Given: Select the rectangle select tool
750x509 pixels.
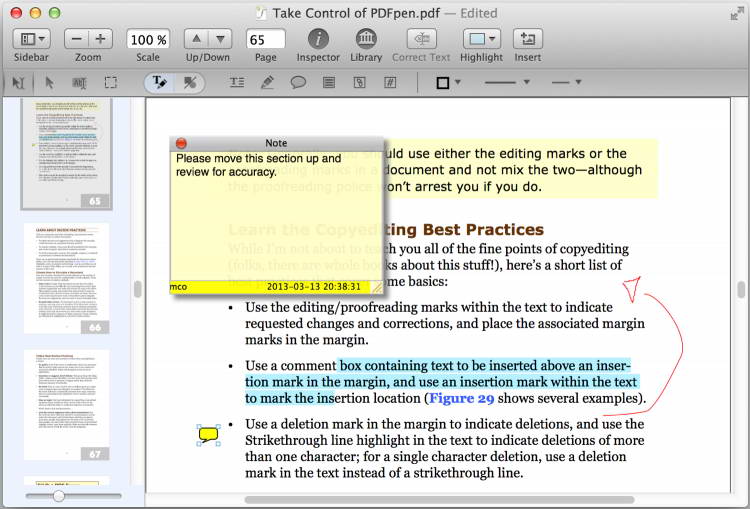Looking at the screenshot, I should point(111,83).
